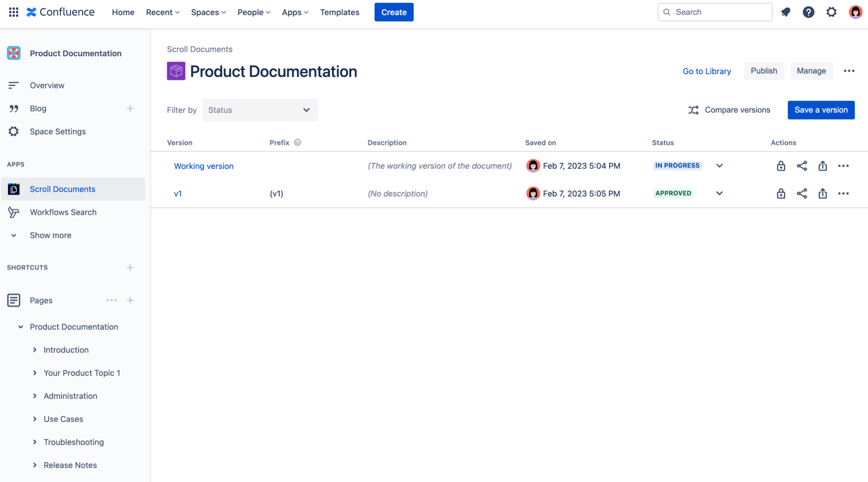Image resolution: width=868 pixels, height=482 pixels.
Task: Click the export icon on Working version row
Action: click(x=823, y=166)
